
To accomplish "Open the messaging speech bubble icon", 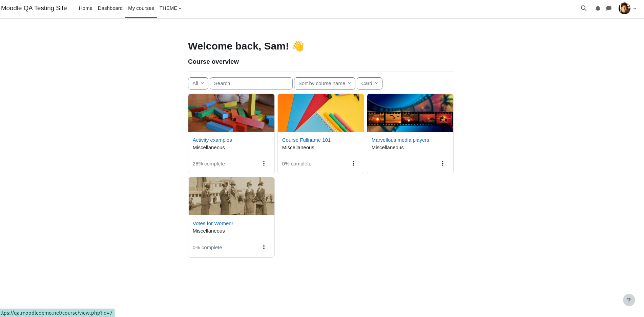I will tap(609, 8).
